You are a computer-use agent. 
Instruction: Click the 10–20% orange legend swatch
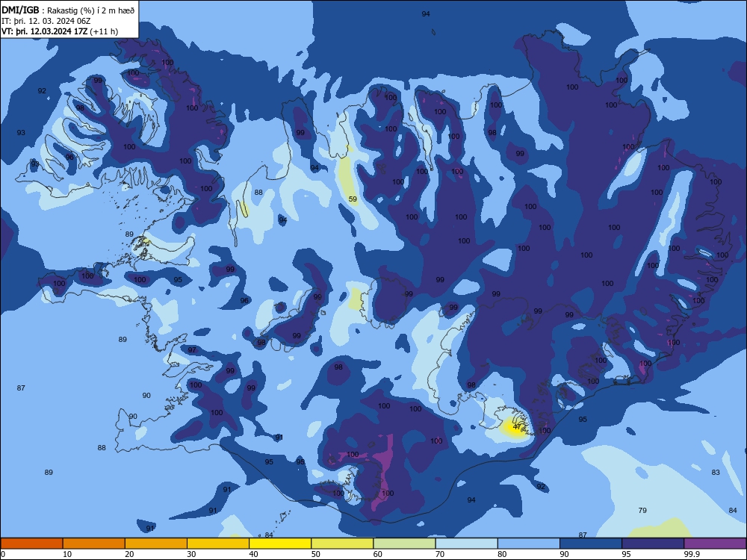click(94, 544)
